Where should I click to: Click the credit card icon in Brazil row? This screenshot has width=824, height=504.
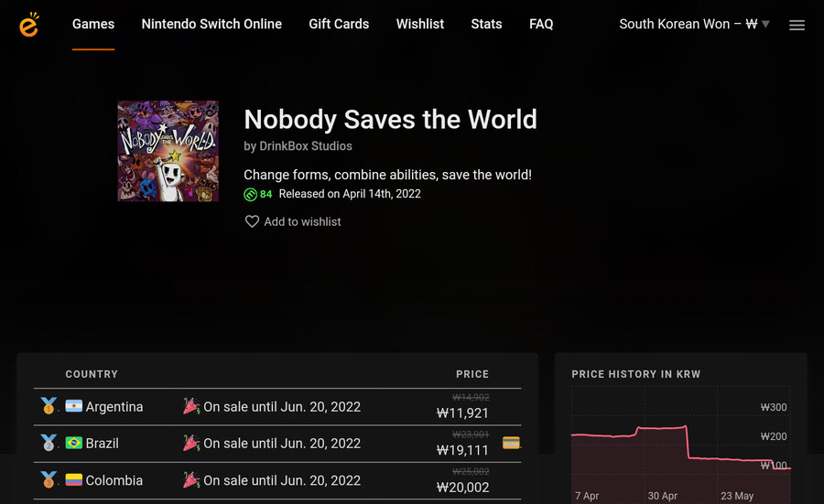[512, 443]
